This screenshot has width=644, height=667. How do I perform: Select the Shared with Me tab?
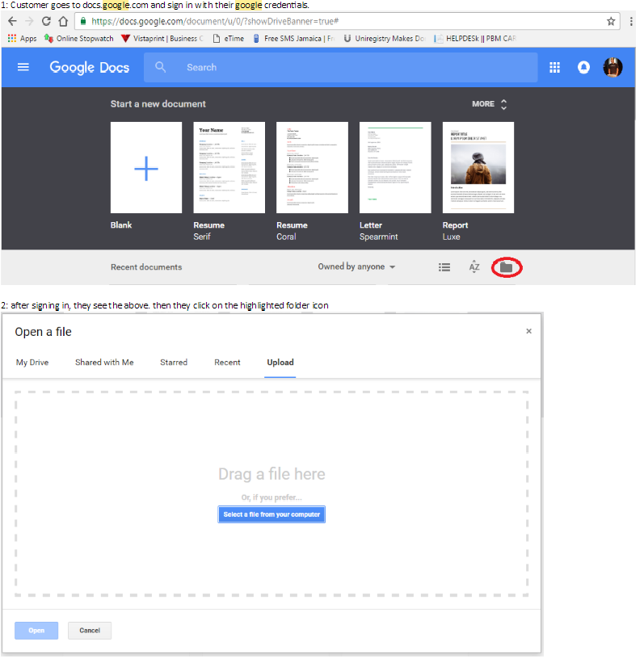tap(104, 363)
